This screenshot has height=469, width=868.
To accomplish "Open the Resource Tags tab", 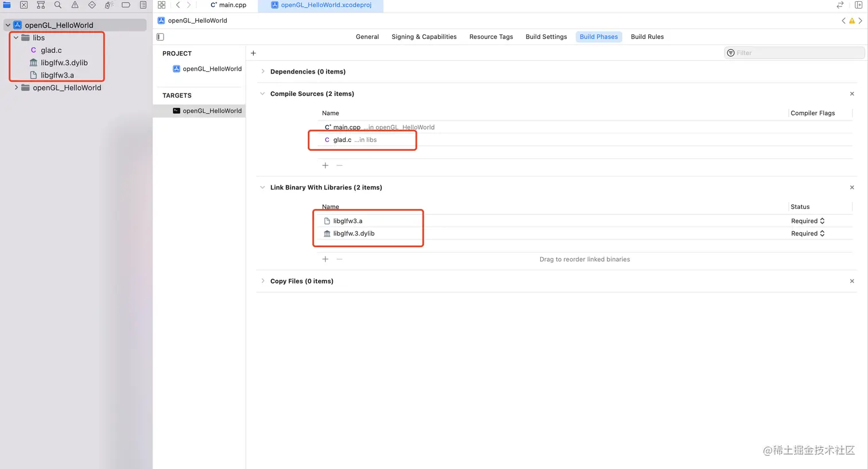I will [x=491, y=37].
